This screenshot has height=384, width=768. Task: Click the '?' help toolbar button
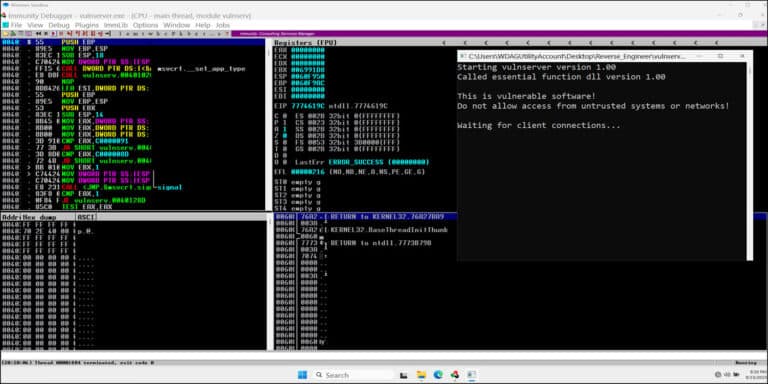click(227, 33)
